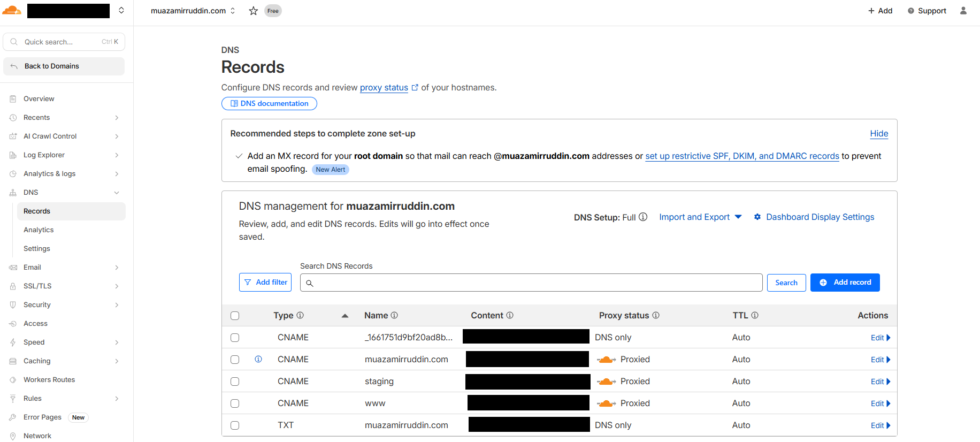Click the Error Pages wrench icon
The image size is (980, 442).
(x=13, y=417)
